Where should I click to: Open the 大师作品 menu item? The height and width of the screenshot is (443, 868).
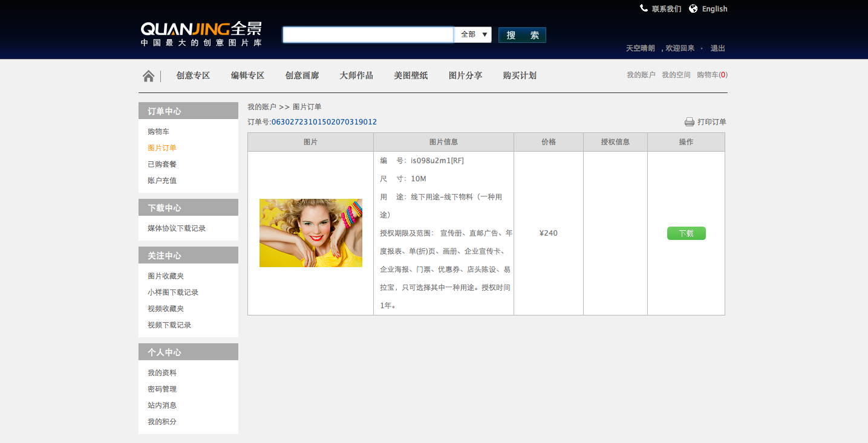tap(356, 76)
